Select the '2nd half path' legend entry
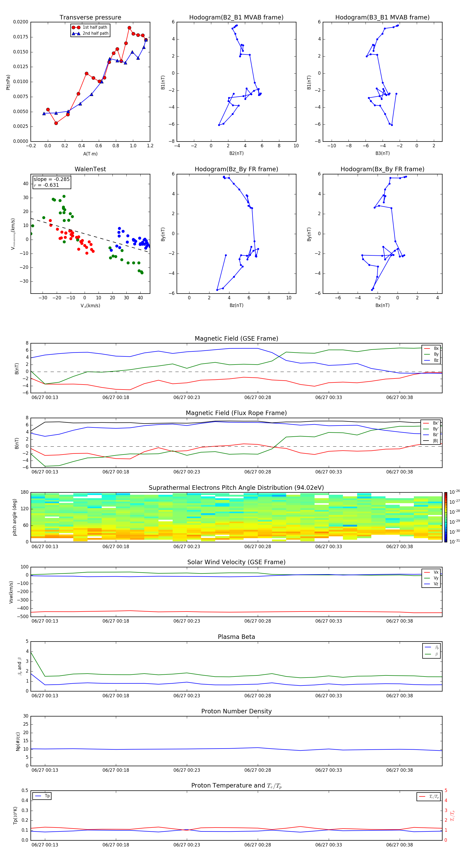 tap(90, 33)
